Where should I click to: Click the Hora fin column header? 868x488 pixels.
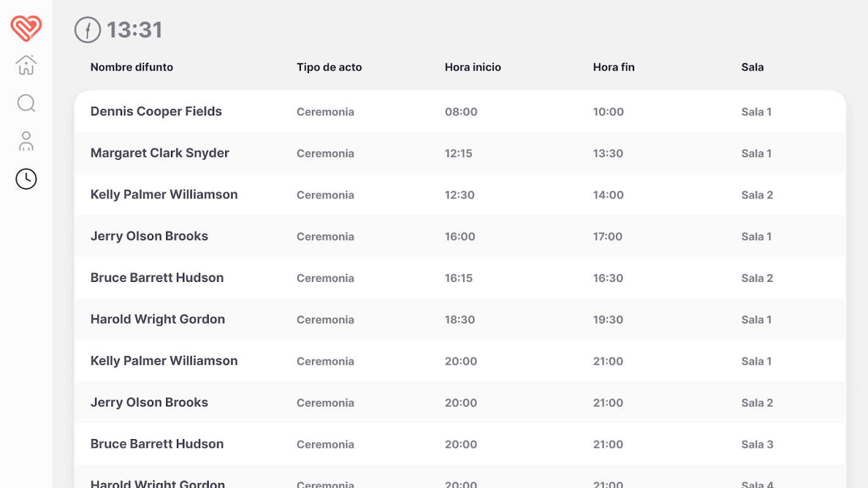pos(613,67)
